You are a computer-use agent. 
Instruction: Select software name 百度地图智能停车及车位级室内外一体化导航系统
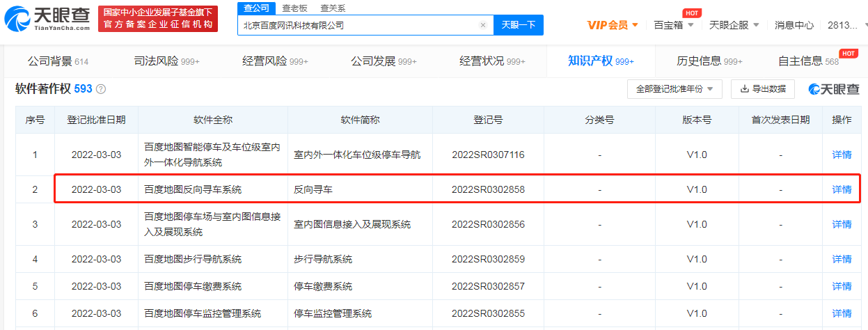pyautogui.click(x=212, y=155)
